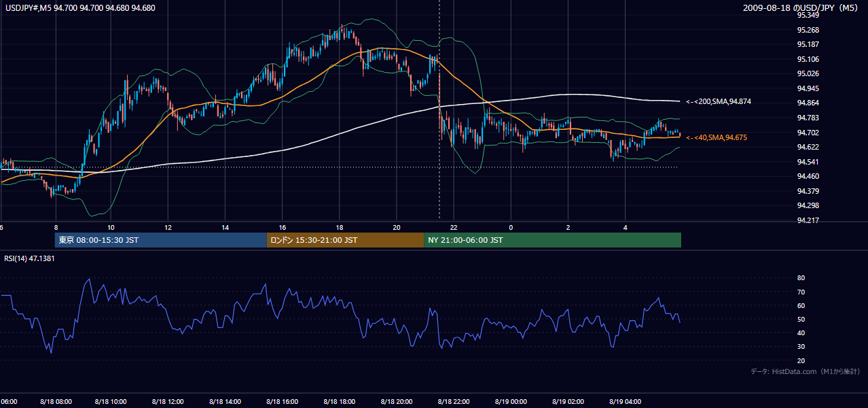
Task: Click price axis label 94.298
Action: pyautogui.click(x=808, y=205)
